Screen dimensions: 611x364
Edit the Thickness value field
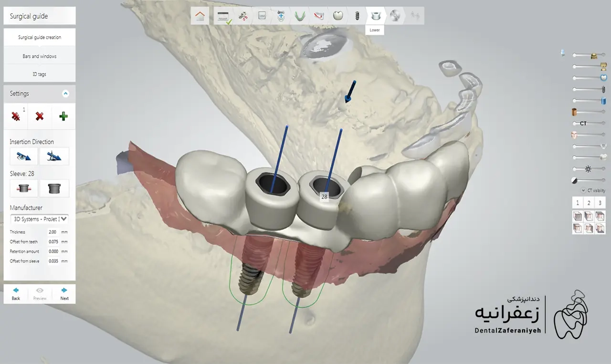click(53, 232)
